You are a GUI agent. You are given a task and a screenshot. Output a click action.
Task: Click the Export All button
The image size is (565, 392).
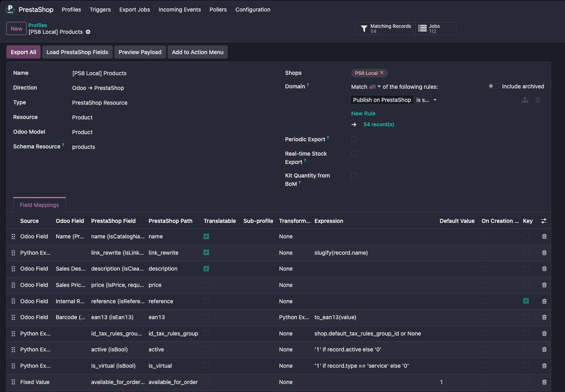click(x=23, y=52)
